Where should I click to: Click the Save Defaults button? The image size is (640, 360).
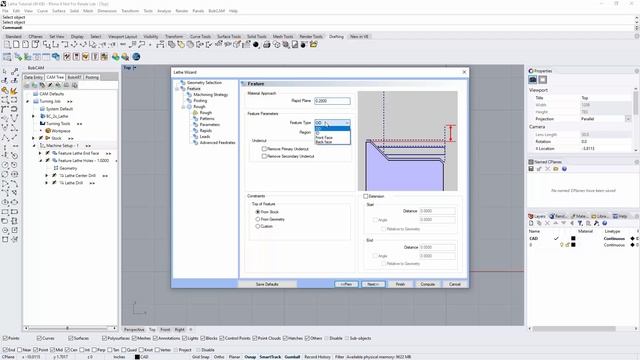pyautogui.click(x=267, y=284)
